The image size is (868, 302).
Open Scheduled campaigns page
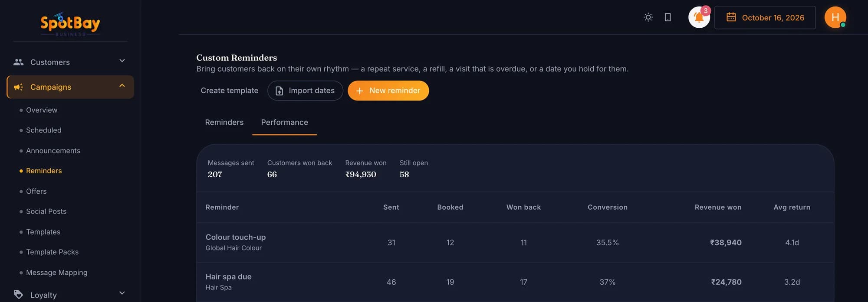(44, 130)
